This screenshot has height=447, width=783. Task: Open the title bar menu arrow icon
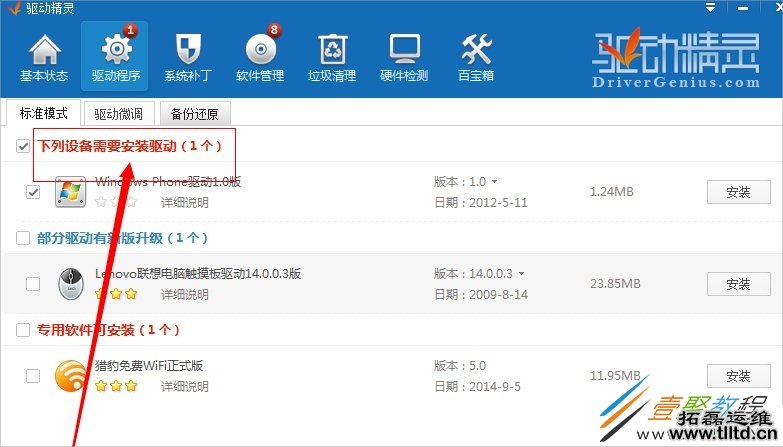[710, 7]
